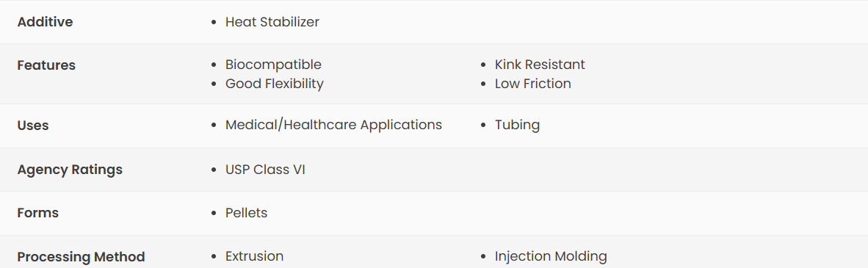This screenshot has height=268, width=868.
Task: Click the Injection Molding entry
Action: 551,256
